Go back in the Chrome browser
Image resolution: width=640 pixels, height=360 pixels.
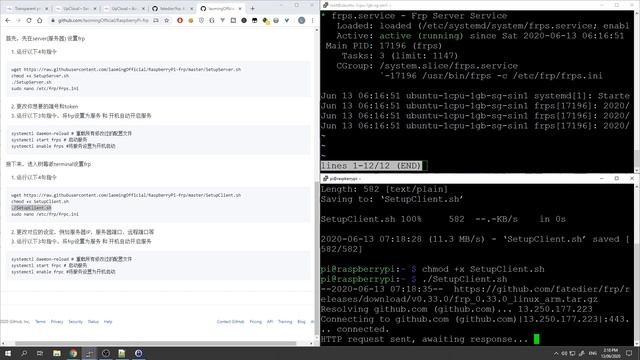click(x=8, y=20)
